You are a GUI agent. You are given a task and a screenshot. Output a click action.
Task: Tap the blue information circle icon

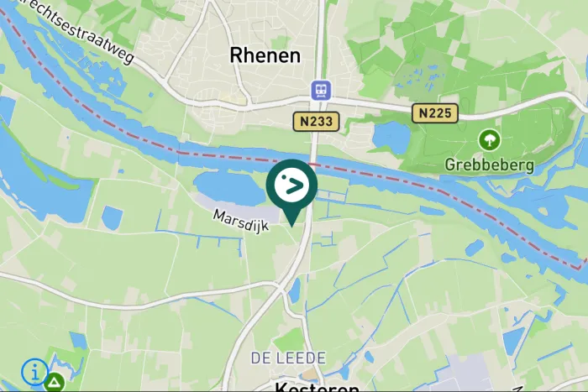tap(35, 372)
